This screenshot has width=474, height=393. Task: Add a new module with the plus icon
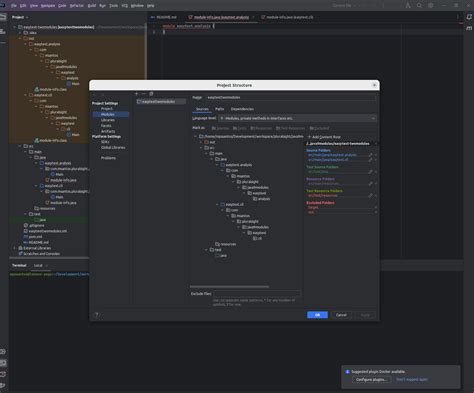(x=137, y=94)
